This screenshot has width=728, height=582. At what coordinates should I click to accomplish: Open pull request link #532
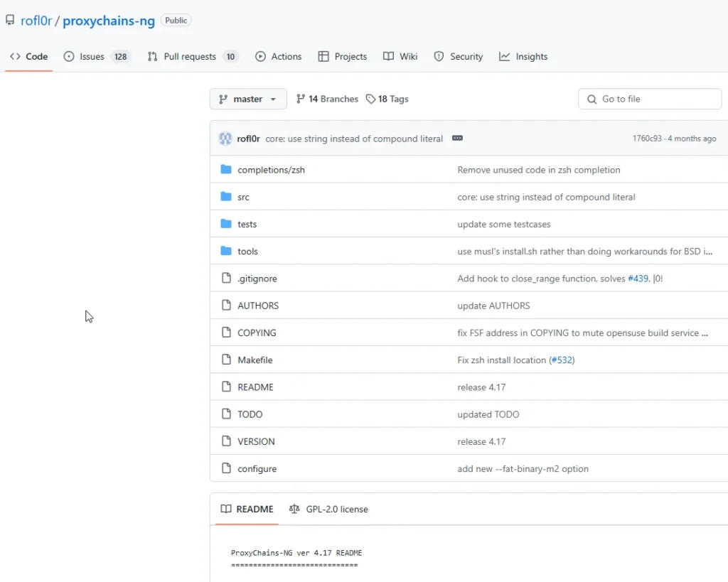562,360
